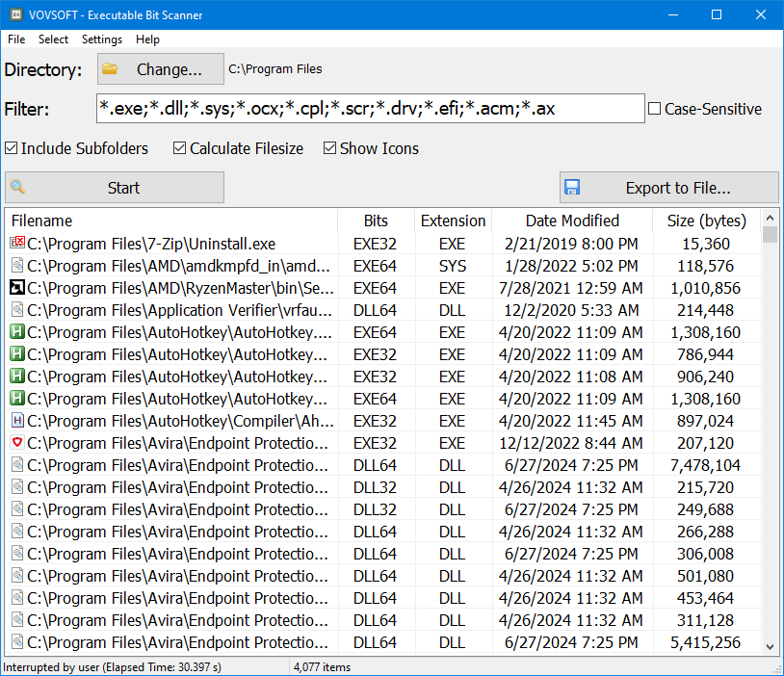
Task: Click the Interrupted by user status text
Action: (112, 667)
